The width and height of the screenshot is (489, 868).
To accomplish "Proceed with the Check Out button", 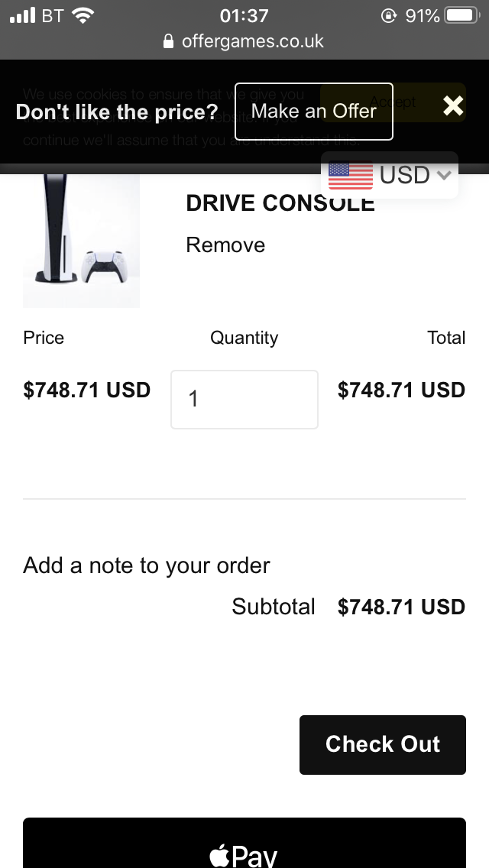I will click(x=383, y=744).
